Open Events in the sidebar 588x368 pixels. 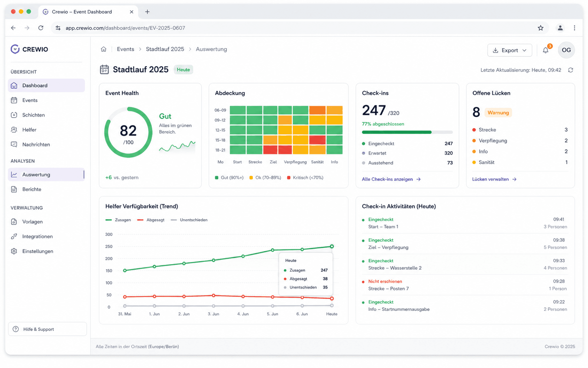click(46, 100)
